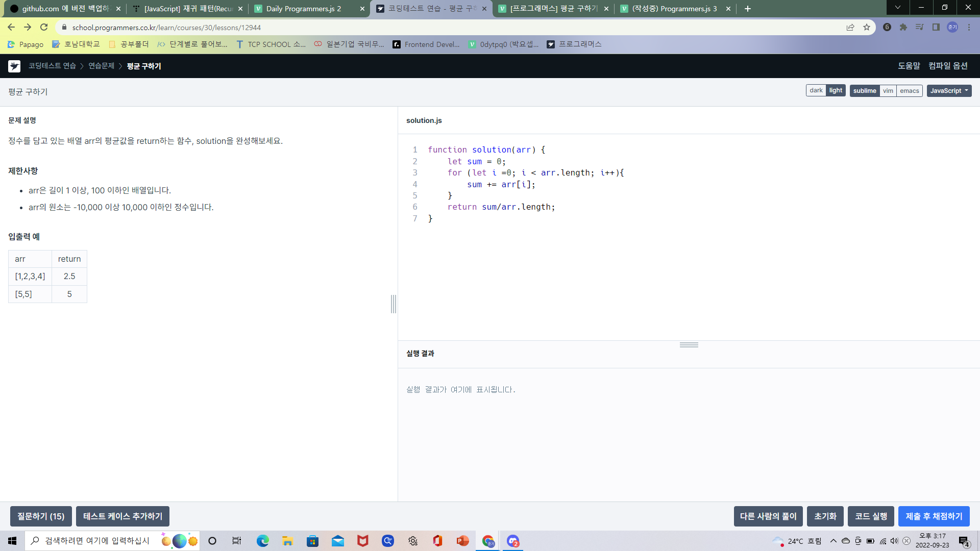This screenshot has width=980, height=551.
Task: Click 질문하기 (15) button
Action: (x=41, y=516)
